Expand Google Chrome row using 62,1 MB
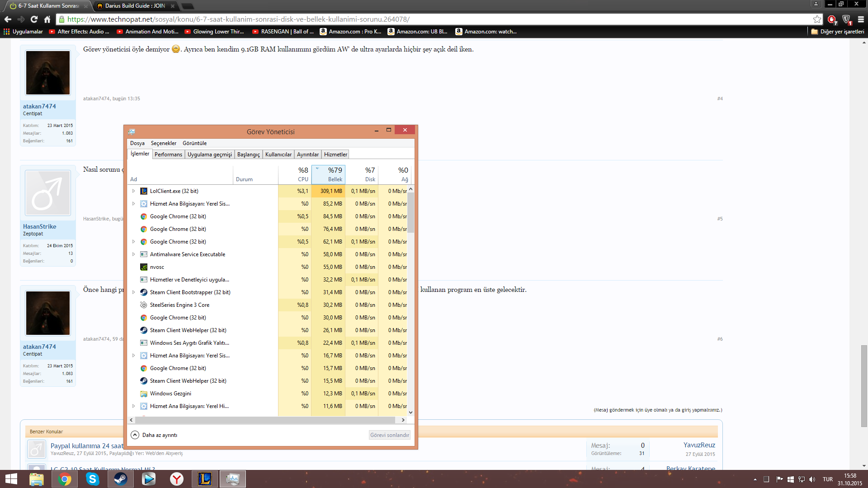This screenshot has height=488, width=868. point(133,242)
